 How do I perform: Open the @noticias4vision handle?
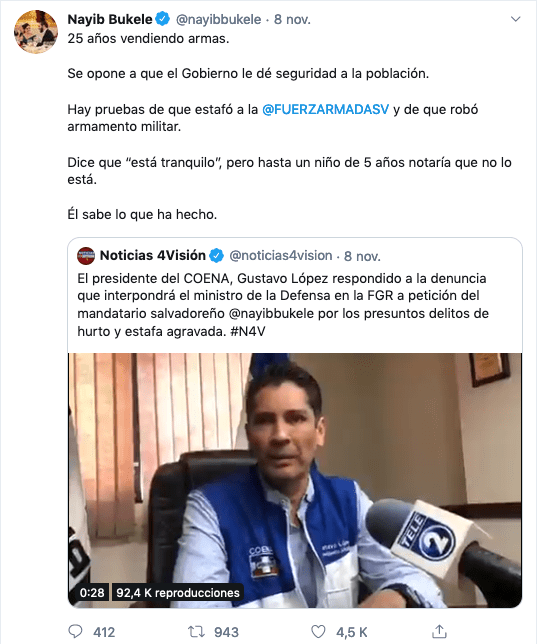coord(281,255)
